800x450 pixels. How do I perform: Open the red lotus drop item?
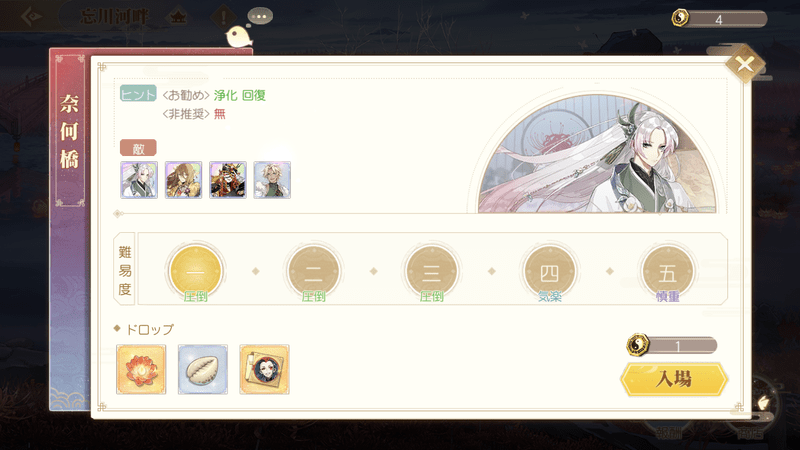(141, 369)
